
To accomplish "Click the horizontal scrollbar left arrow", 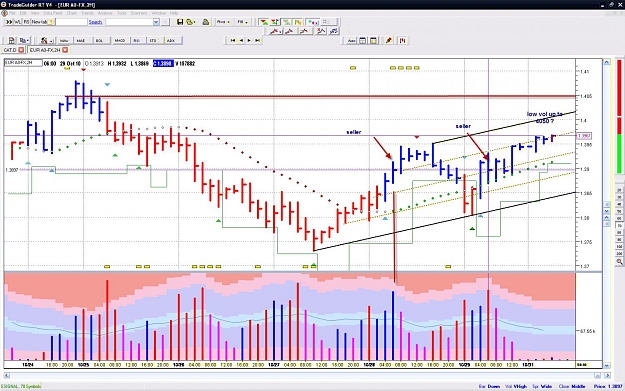I will tap(7, 375).
